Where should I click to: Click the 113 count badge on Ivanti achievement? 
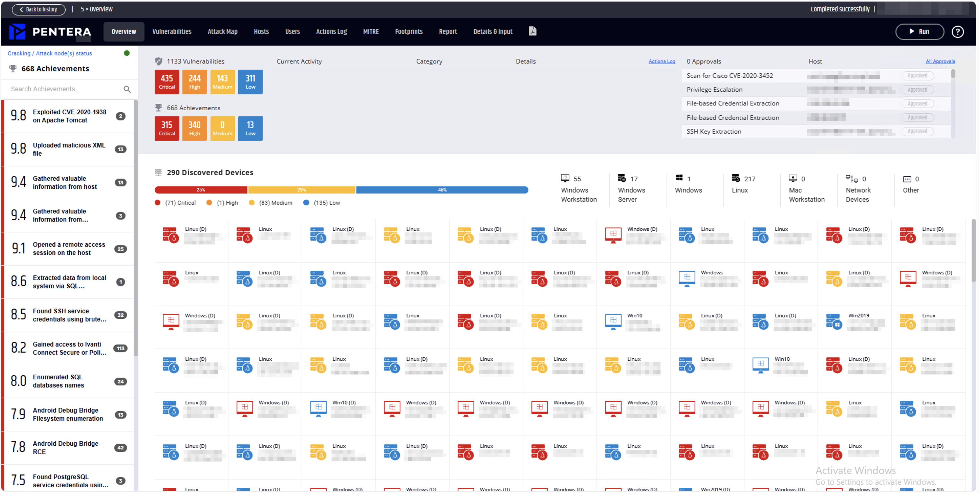(x=121, y=348)
